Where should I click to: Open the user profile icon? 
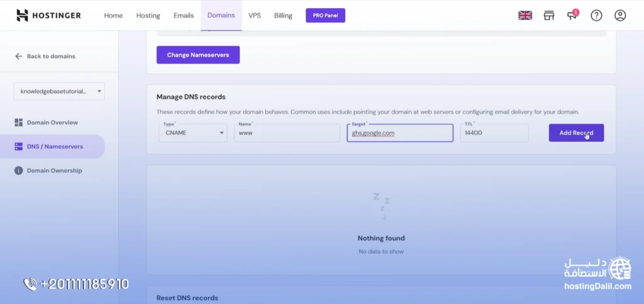pyautogui.click(x=620, y=15)
